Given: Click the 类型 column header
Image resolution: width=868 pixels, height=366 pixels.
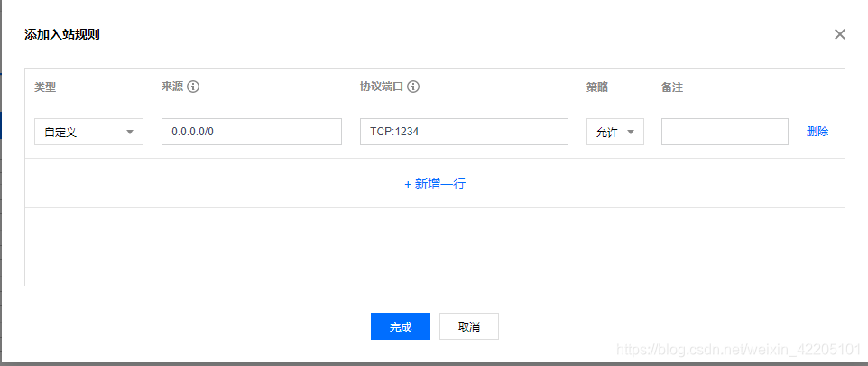Looking at the screenshot, I should 45,87.
